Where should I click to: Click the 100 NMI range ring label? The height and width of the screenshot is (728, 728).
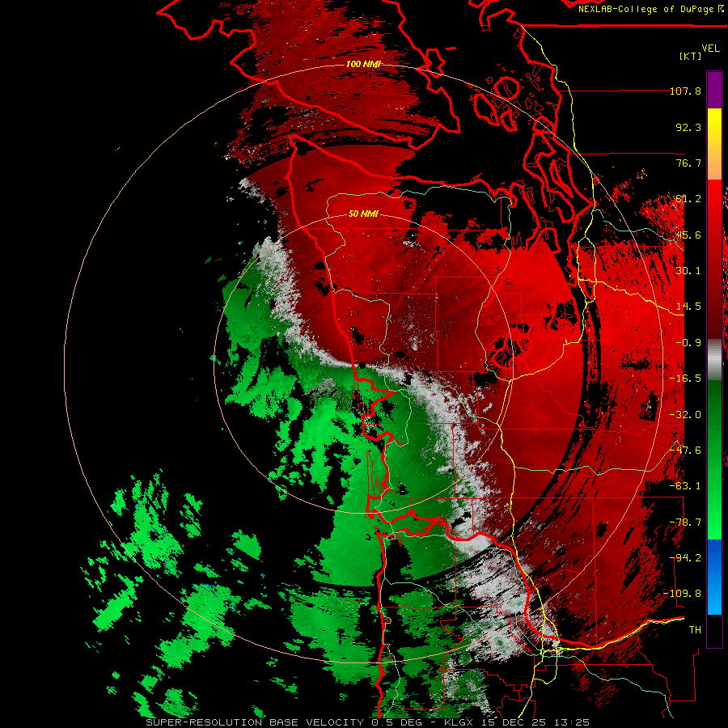coord(363,64)
